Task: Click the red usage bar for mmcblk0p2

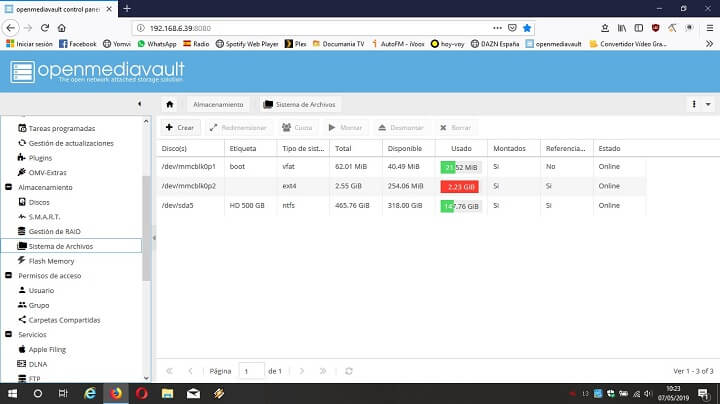Action: [459, 186]
